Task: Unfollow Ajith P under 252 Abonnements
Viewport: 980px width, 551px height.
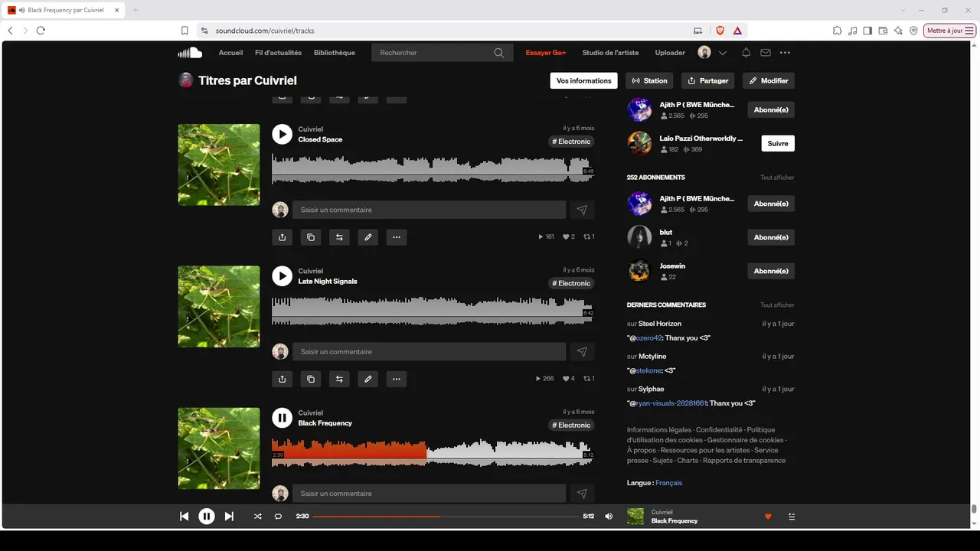Action: pos(771,204)
